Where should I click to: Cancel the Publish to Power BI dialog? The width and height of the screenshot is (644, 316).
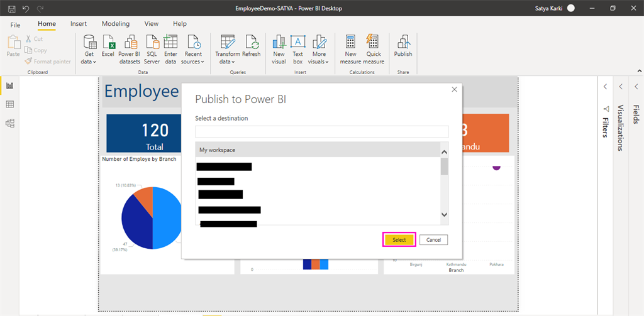pyautogui.click(x=433, y=239)
